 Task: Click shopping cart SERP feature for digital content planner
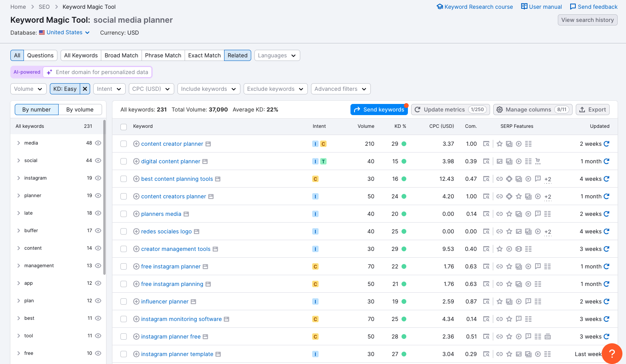coord(538,161)
